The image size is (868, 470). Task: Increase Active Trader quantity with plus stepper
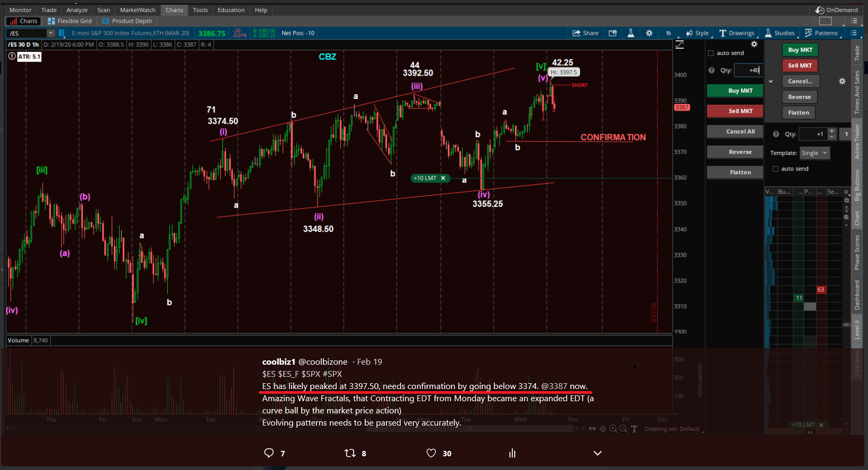(832, 131)
